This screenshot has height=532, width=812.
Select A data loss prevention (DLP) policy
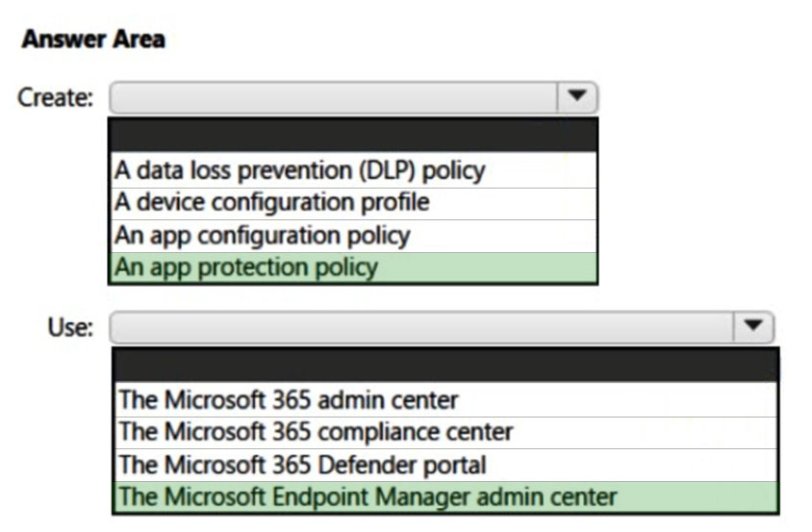pos(353,170)
